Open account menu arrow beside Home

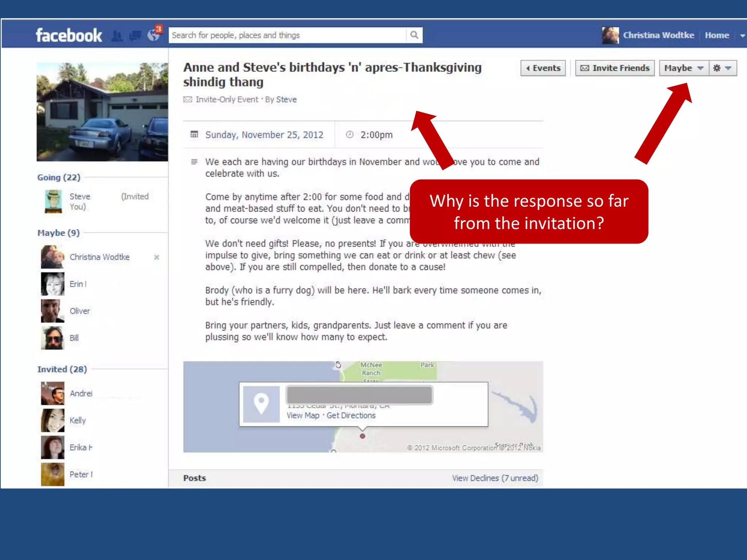pos(742,36)
